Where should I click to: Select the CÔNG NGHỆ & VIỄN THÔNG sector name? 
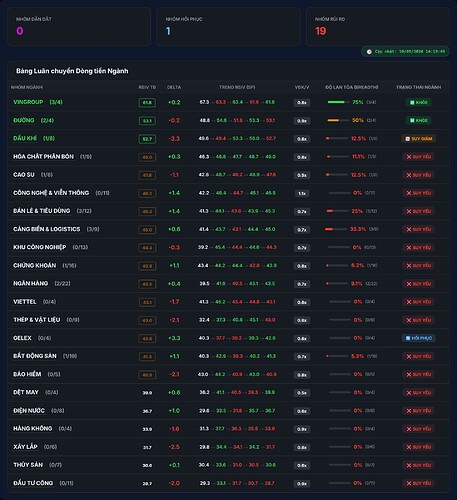[x=51, y=193]
